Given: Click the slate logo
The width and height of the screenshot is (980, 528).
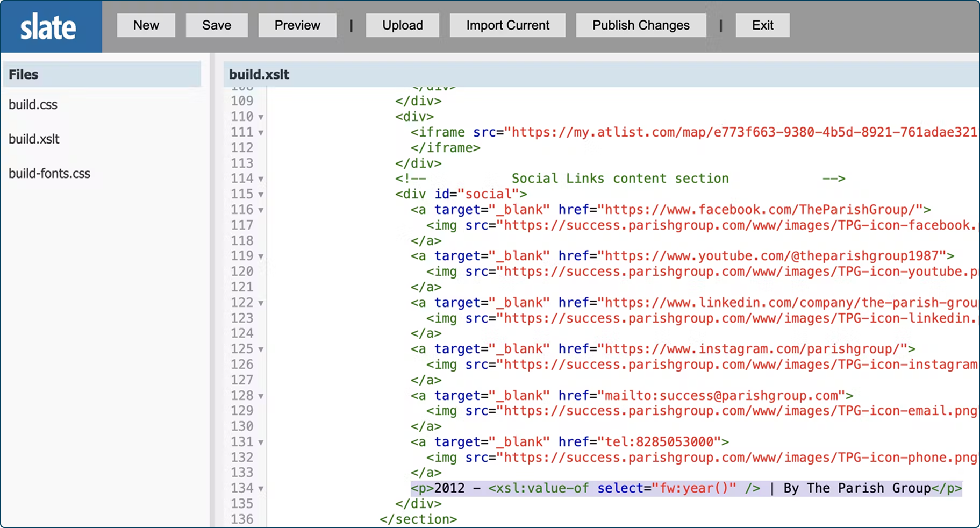Looking at the screenshot, I should click(x=49, y=27).
